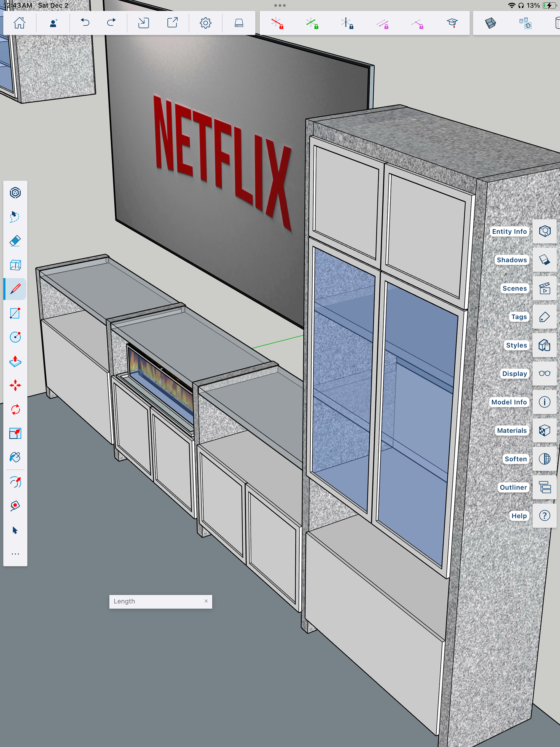The height and width of the screenshot is (747, 560).
Task: Undo the last action
Action: pyautogui.click(x=85, y=23)
